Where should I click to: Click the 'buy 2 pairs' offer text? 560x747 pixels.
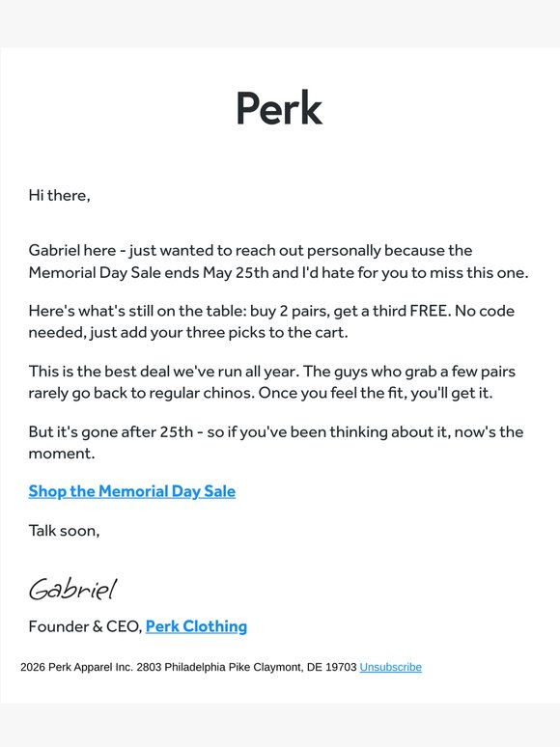[x=290, y=311]
